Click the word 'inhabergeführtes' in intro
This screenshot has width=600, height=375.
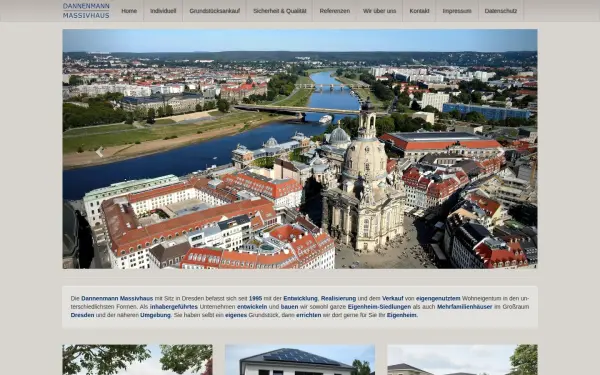pyautogui.click(x=174, y=307)
